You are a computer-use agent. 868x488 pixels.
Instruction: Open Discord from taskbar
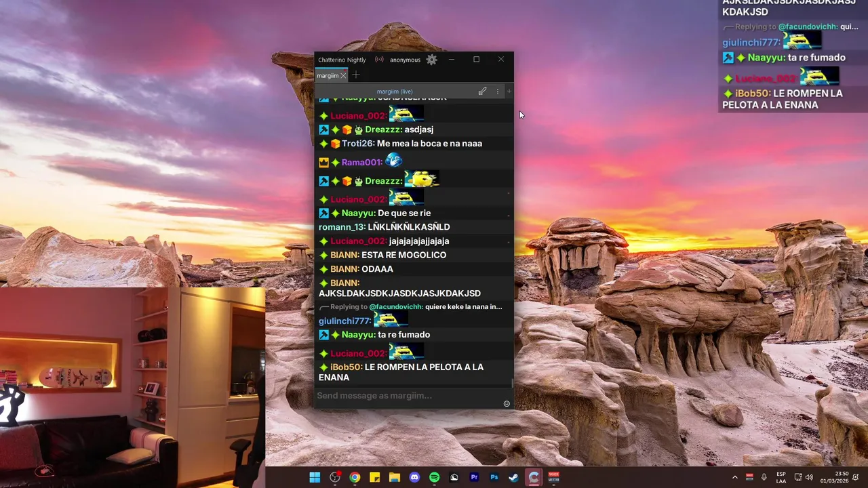(414, 477)
